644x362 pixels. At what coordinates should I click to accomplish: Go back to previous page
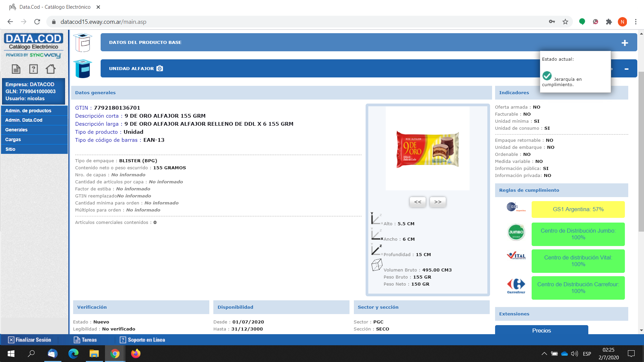(10, 22)
